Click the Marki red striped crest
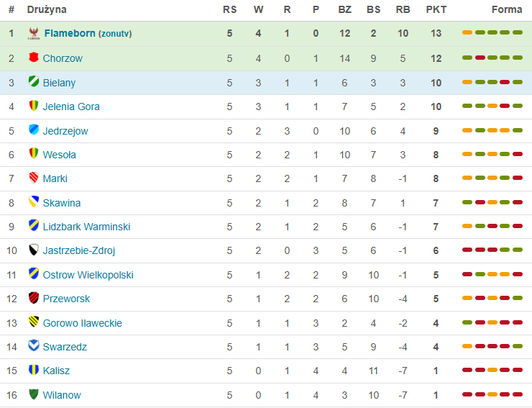Screen dimensions: 532x408 point(33,178)
